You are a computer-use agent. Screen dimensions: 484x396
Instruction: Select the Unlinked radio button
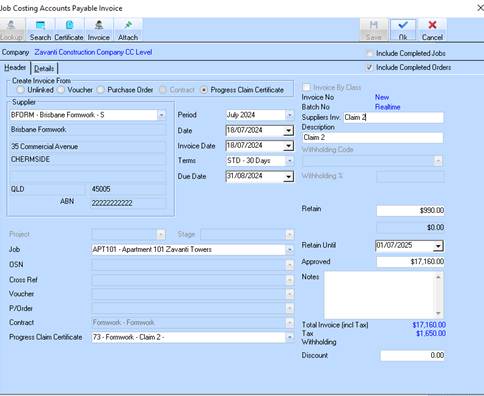click(21, 90)
